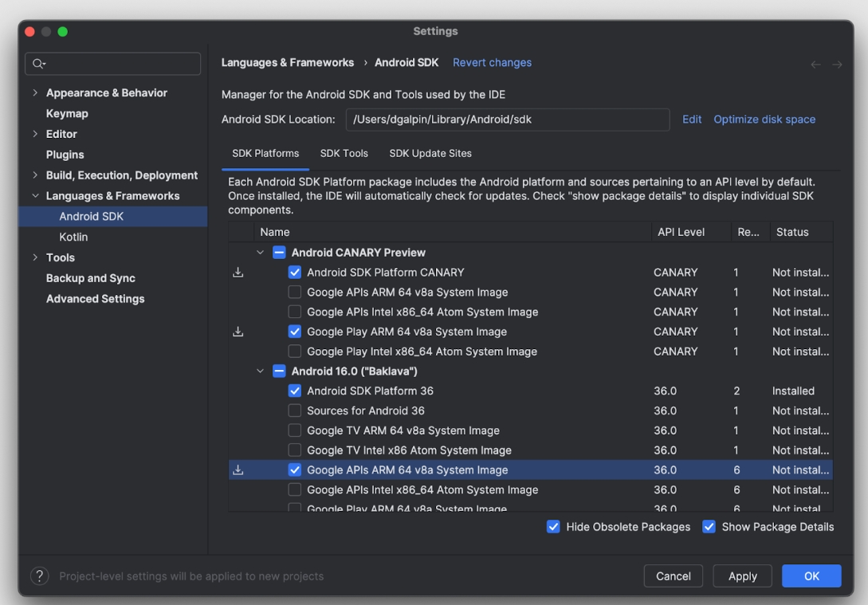Collapse Android 16.0 Baklava group
The width and height of the screenshot is (868, 605).
[260, 371]
